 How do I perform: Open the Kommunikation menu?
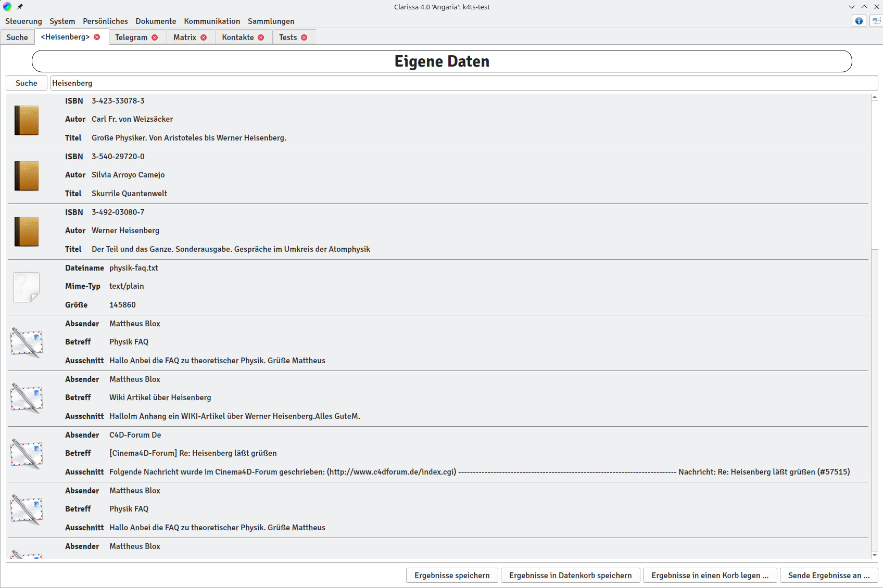point(212,21)
